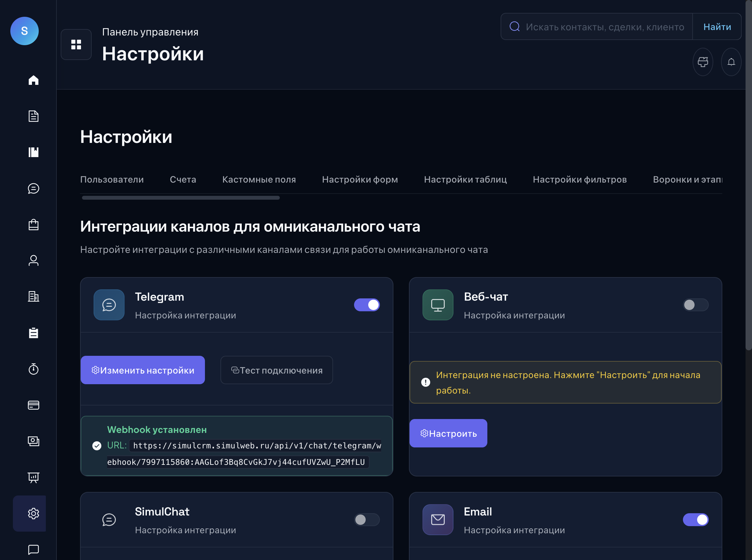Viewport: 752px width, 560px height.
Task: Open the chat bubble sidebar icon
Action: click(33, 188)
